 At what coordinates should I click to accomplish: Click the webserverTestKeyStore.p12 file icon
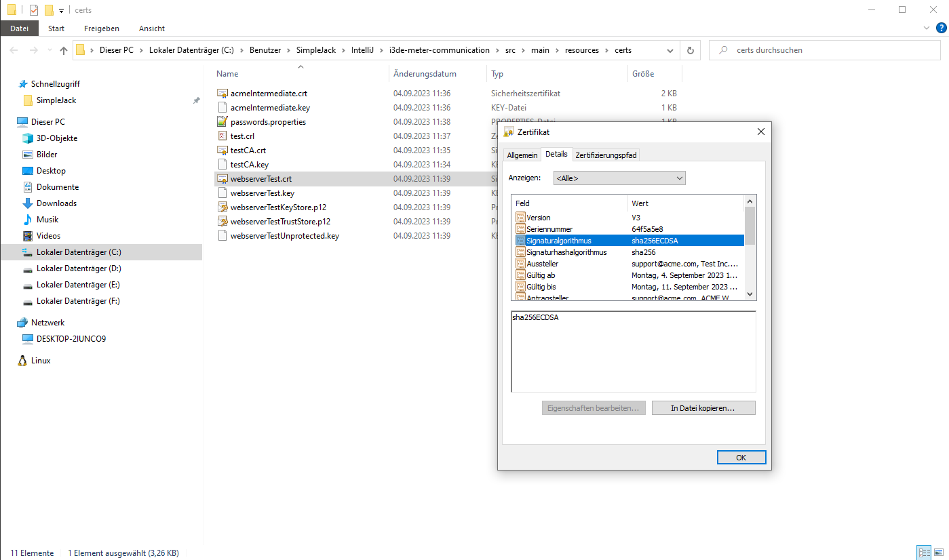tap(222, 207)
